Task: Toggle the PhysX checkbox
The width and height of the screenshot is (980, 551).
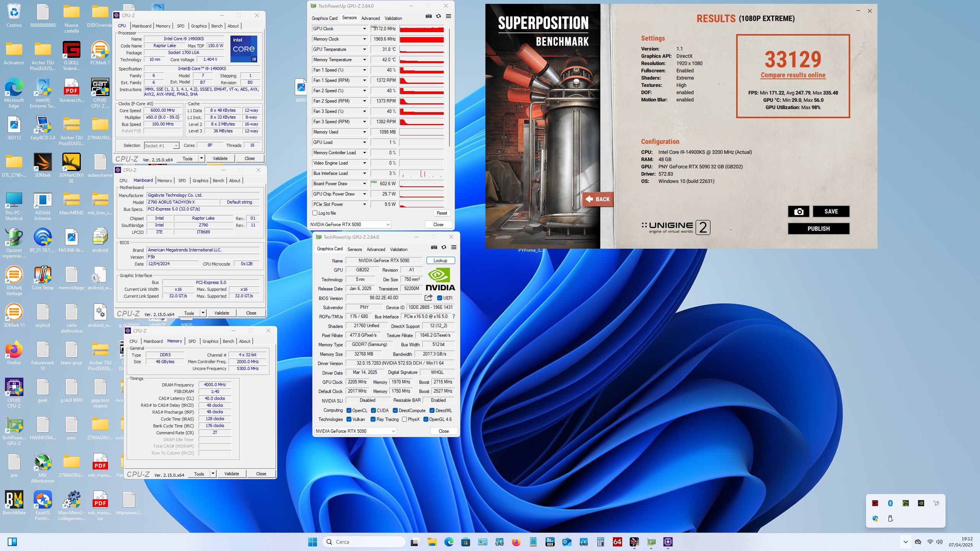Action: [x=404, y=419]
